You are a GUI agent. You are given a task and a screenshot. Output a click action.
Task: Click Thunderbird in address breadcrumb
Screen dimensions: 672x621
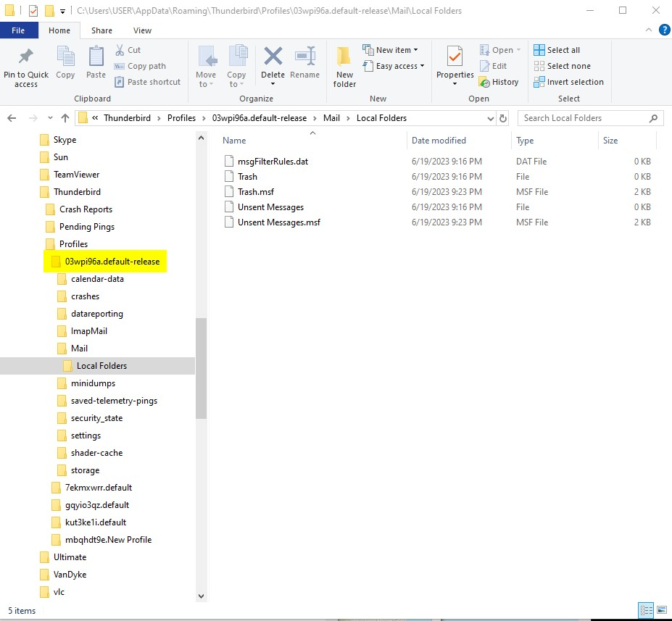128,118
